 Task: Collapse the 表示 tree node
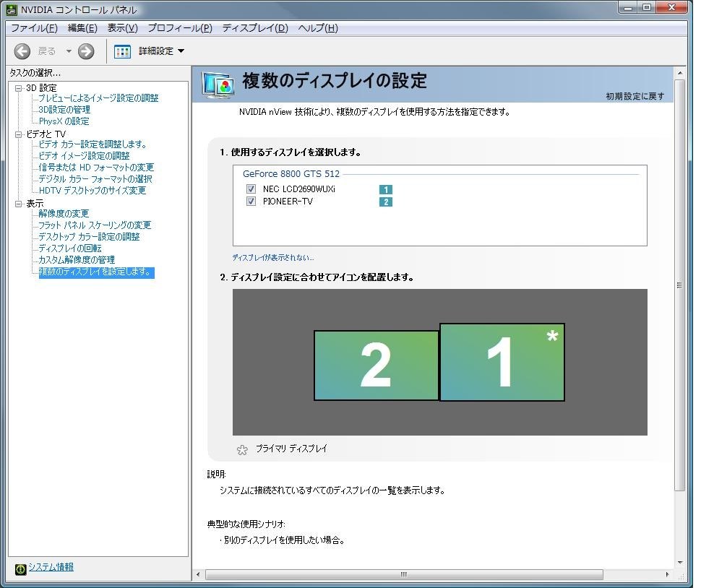click(x=18, y=204)
